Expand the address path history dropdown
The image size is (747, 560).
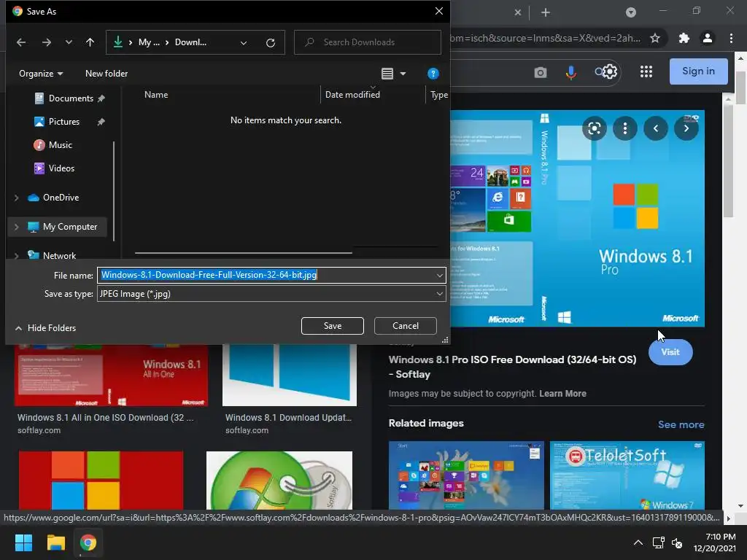244,43
